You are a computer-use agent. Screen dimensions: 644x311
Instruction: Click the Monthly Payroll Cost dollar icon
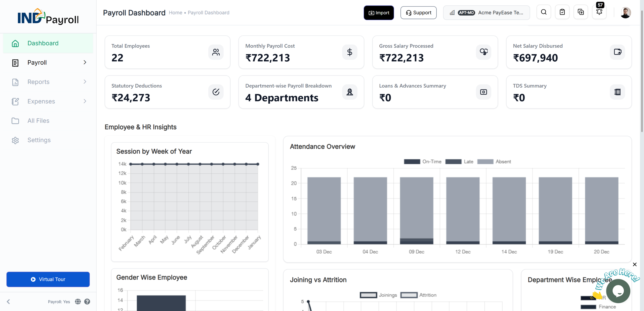[x=350, y=52]
